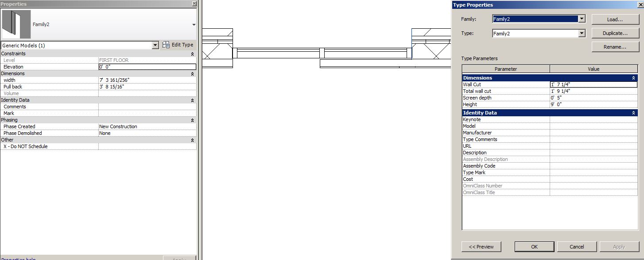Click the Manufacturer parameter row
This screenshot has height=260, width=644.
point(550,133)
